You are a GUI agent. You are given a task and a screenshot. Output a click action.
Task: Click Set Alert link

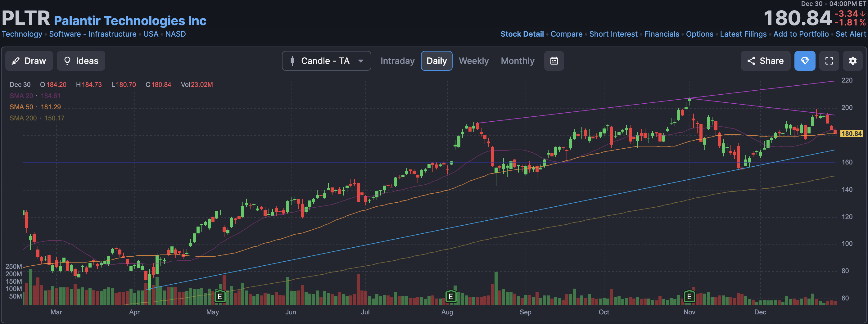tap(851, 34)
